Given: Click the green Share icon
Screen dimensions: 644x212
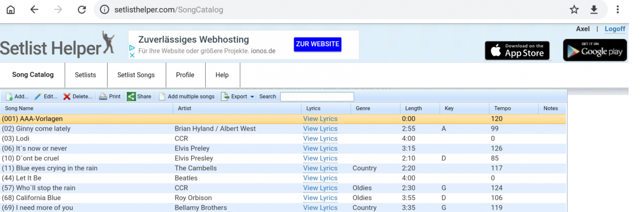Looking at the screenshot, I should coord(131,97).
